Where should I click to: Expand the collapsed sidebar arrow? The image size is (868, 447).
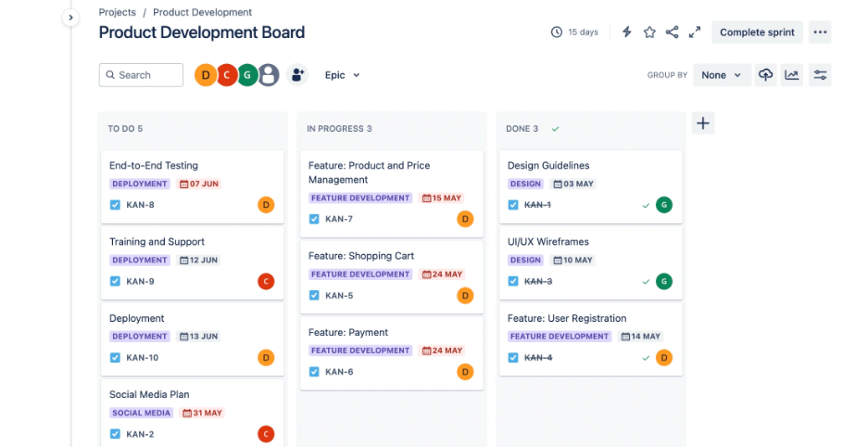pyautogui.click(x=70, y=18)
